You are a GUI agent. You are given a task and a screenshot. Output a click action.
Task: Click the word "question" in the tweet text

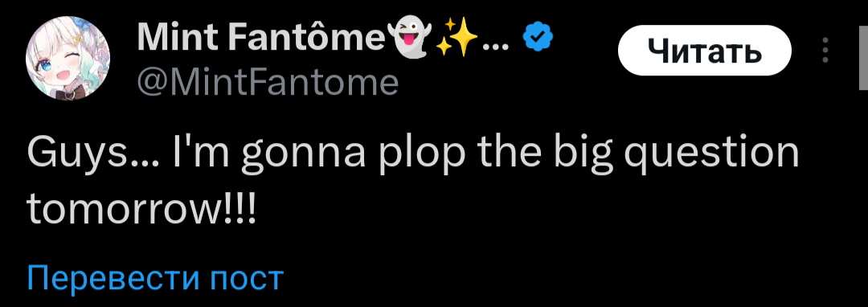pos(711,154)
